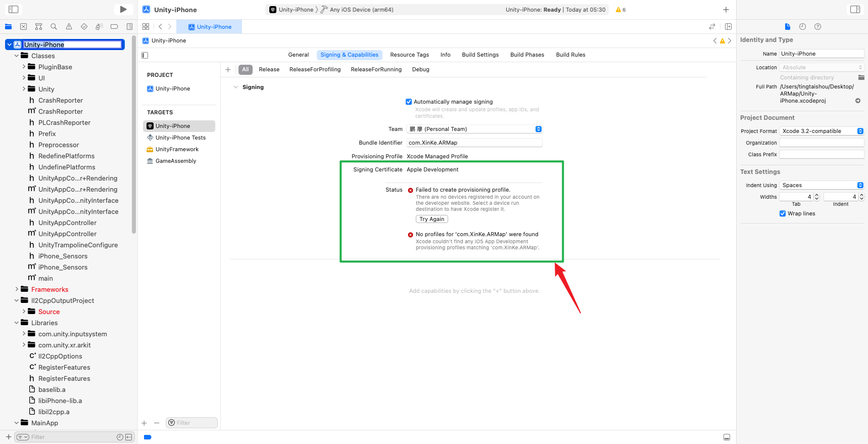Collapse the Libraries folder
This screenshot has width=868, height=444.
pos(17,323)
